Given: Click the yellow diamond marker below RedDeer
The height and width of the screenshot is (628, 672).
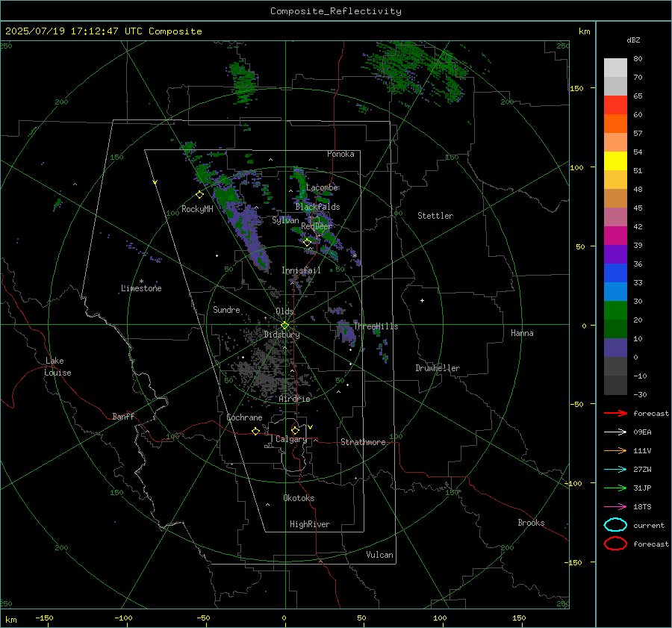Looking at the screenshot, I should tap(307, 243).
